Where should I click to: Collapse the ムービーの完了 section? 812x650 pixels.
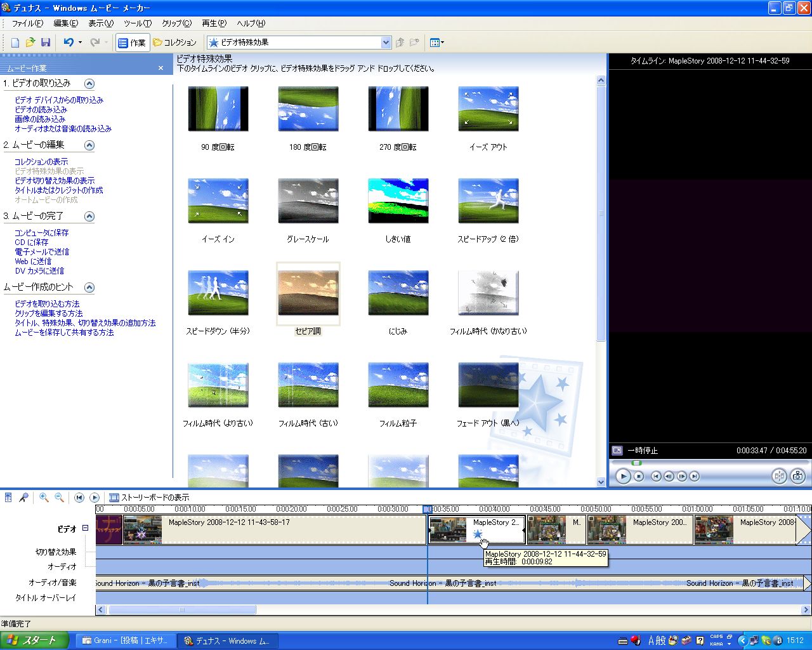89,216
